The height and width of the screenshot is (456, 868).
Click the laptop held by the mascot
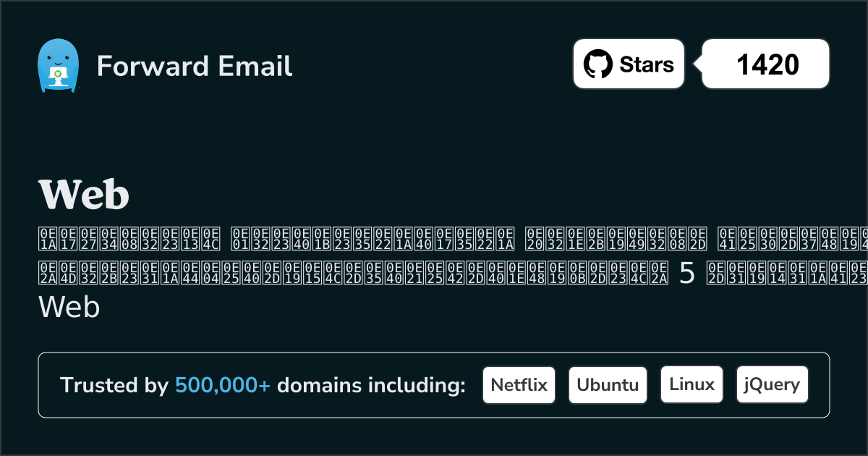(x=56, y=75)
